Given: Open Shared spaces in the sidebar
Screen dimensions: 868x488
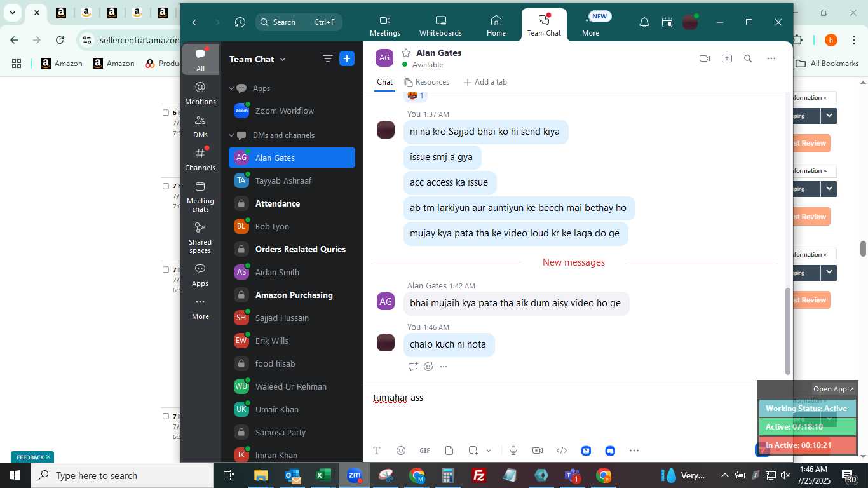Looking at the screenshot, I should point(200,238).
